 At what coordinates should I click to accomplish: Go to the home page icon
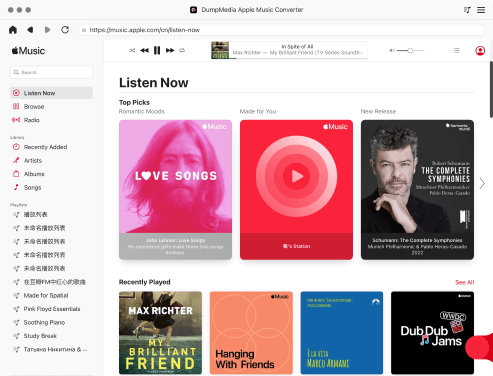click(x=13, y=30)
